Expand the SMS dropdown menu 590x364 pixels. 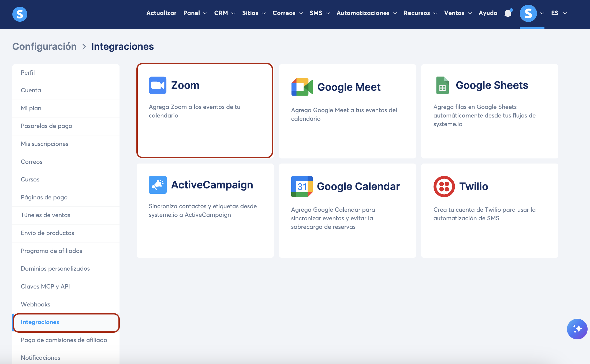320,13
